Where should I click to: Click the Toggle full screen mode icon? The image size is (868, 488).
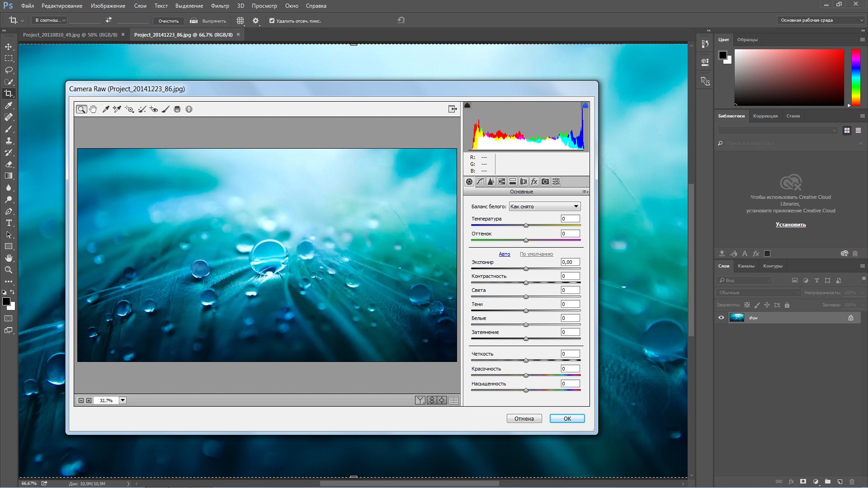[453, 109]
